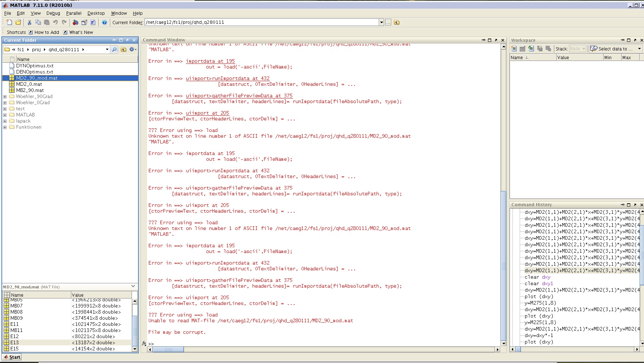Open the Current Folder path dropdown
This screenshot has width=644, height=363.
click(x=381, y=22)
